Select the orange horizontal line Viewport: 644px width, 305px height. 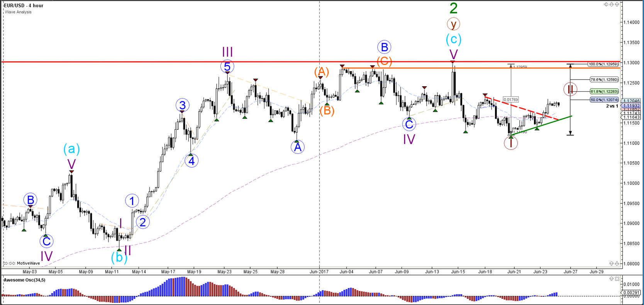[x=481, y=68]
